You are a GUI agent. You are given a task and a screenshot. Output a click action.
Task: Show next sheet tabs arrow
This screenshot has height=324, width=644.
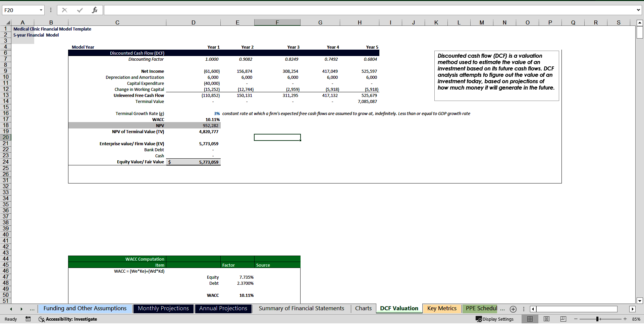pos(21,309)
